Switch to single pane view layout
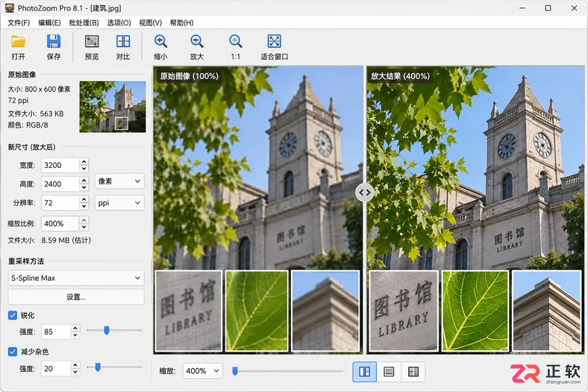 pyautogui.click(x=389, y=372)
